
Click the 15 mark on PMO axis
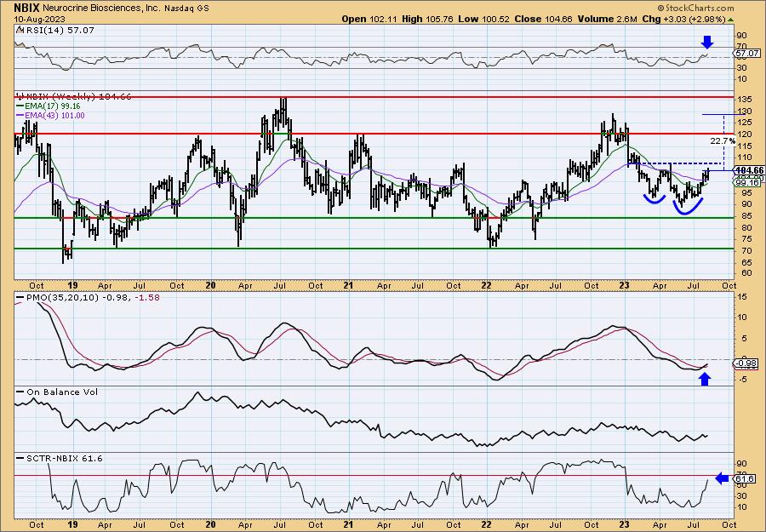pos(742,297)
